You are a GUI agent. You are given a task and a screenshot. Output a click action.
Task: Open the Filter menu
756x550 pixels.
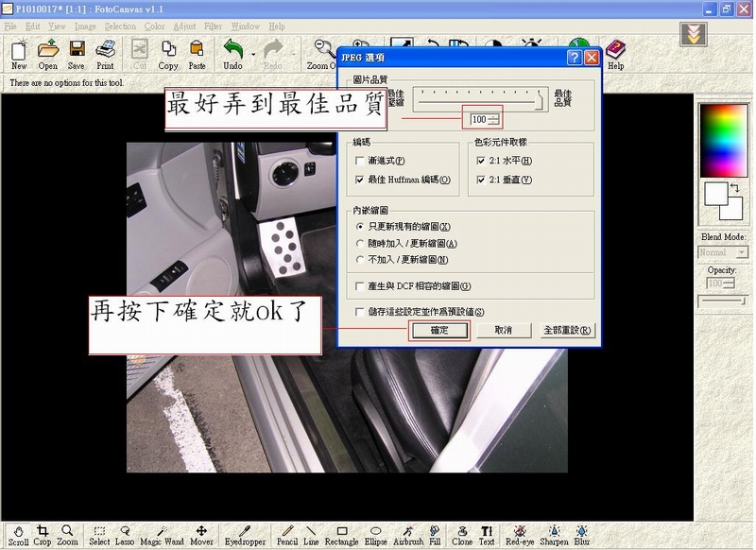[x=213, y=26]
